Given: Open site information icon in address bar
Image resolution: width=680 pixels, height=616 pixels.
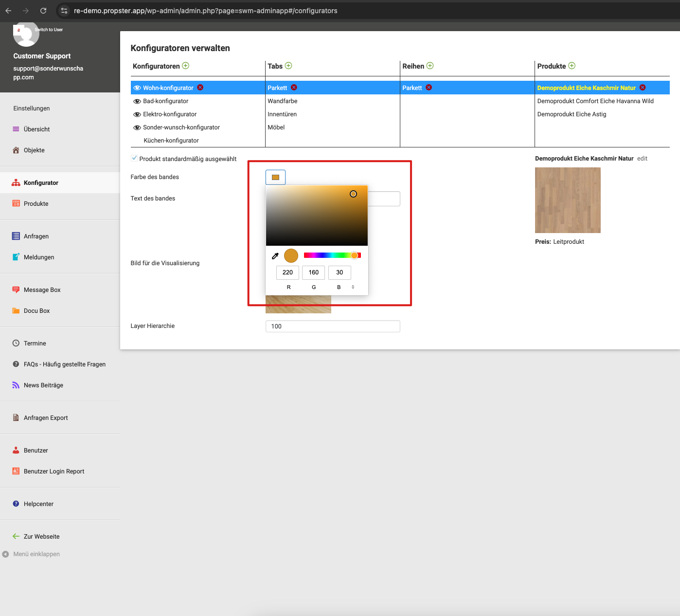Looking at the screenshot, I should 64,11.
